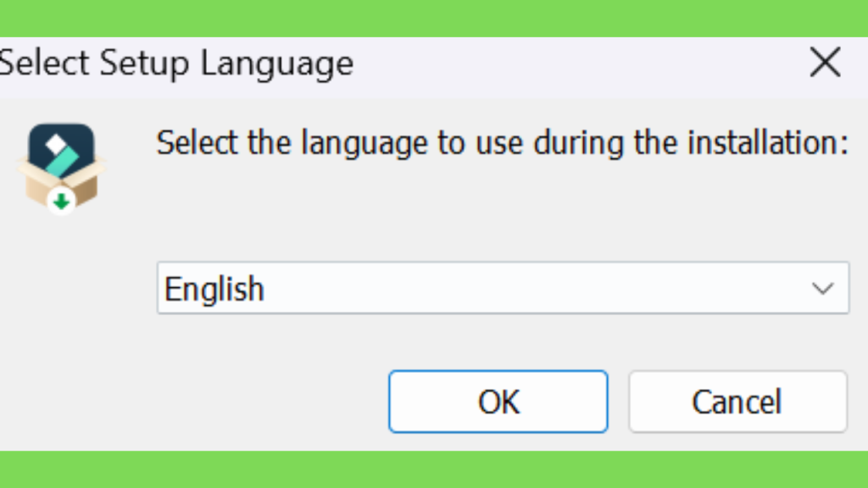Click the dark Filmora logo square
This screenshot has width=868, height=488.
coord(61,149)
